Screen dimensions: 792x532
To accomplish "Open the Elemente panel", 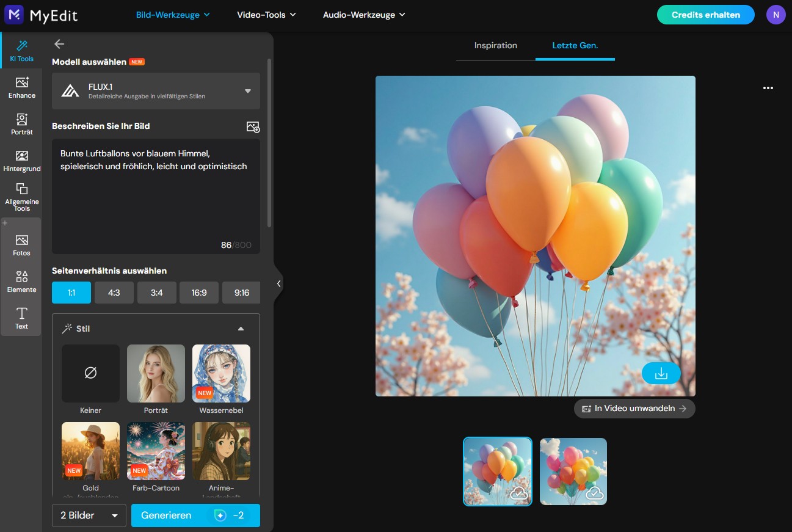I will point(21,282).
